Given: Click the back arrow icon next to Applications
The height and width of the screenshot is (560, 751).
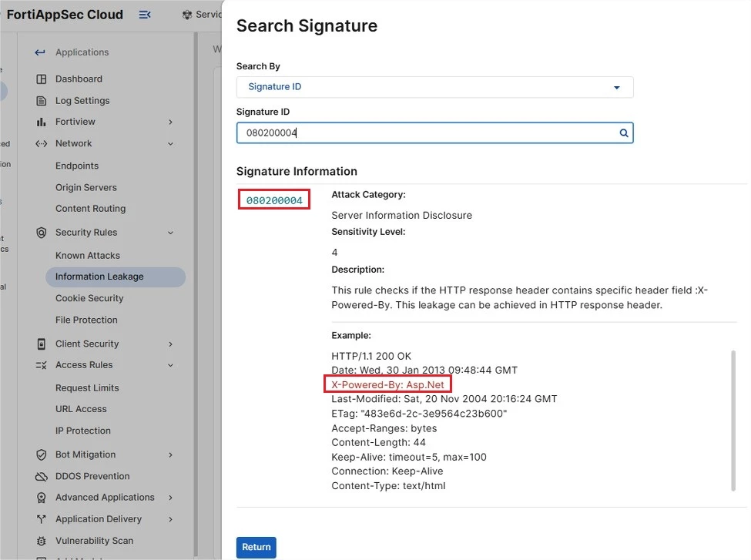Looking at the screenshot, I should (x=40, y=52).
